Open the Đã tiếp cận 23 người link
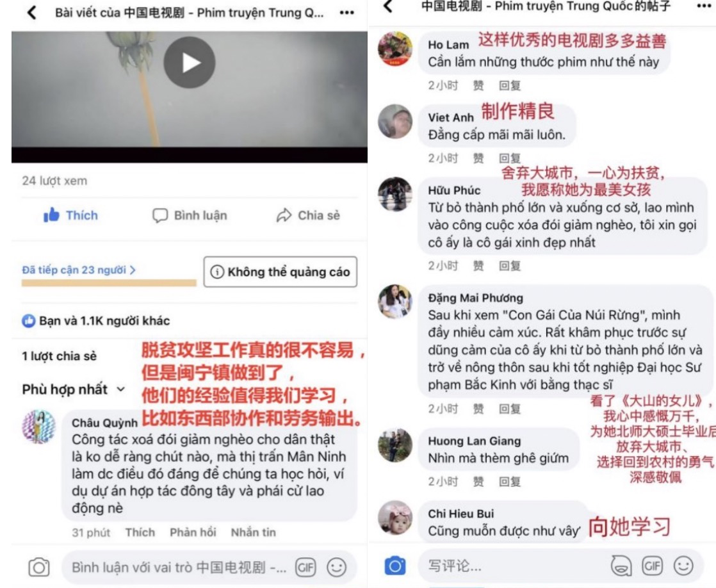Image resolution: width=716 pixels, height=588 pixels. tap(79, 270)
